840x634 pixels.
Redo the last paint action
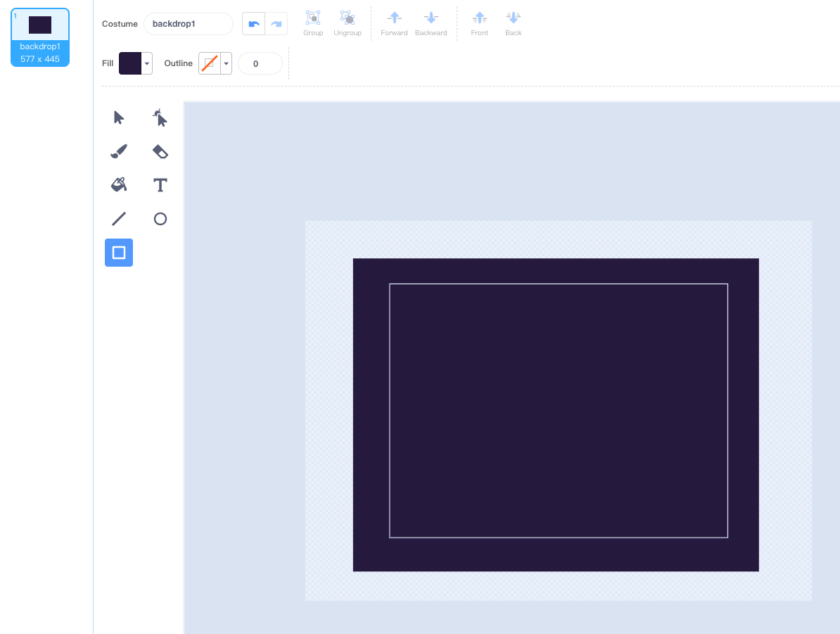point(276,24)
